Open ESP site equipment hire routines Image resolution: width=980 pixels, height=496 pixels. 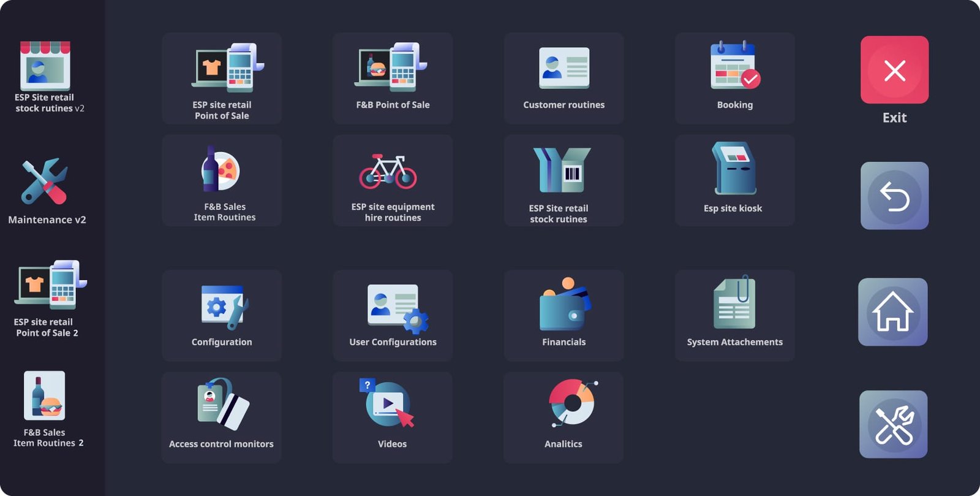point(393,180)
